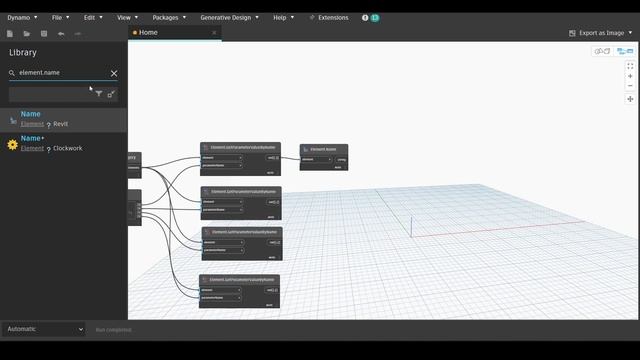Image resolution: width=640 pixels, height=360 pixels.
Task: Open the File menu
Action: pos(60,18)
